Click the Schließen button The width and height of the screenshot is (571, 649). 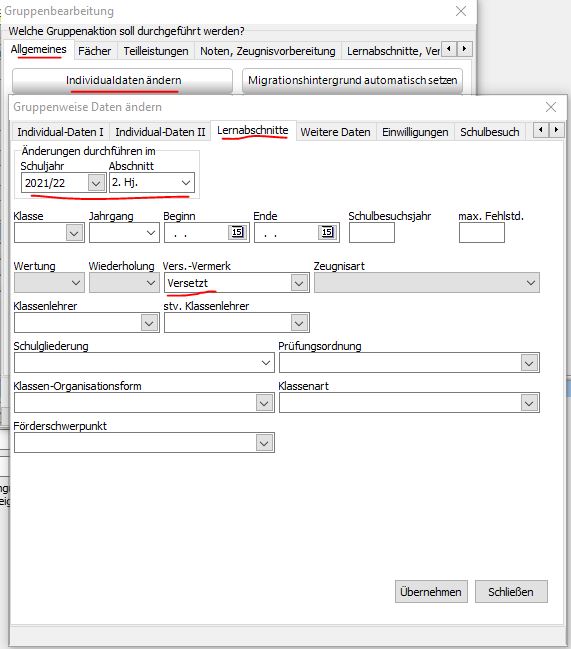(511, 592)
